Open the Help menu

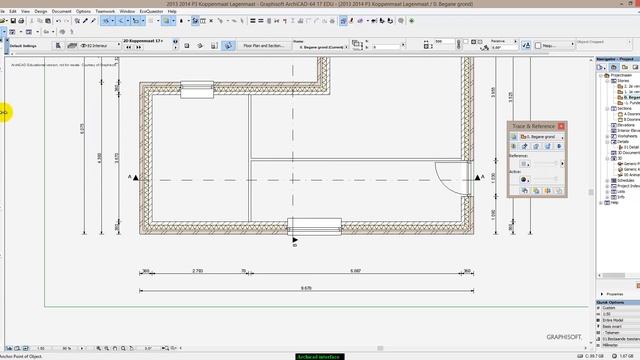coord(172,11)
